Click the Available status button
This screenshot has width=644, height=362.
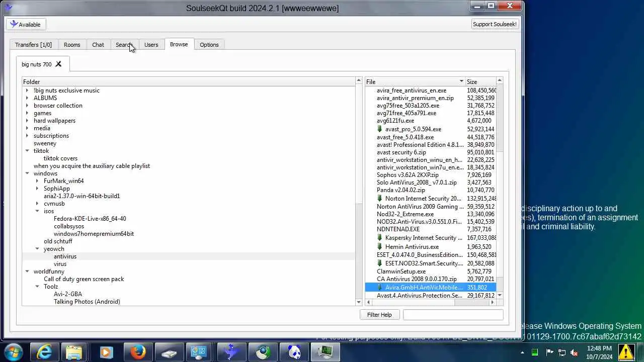[x=26, y=24]
